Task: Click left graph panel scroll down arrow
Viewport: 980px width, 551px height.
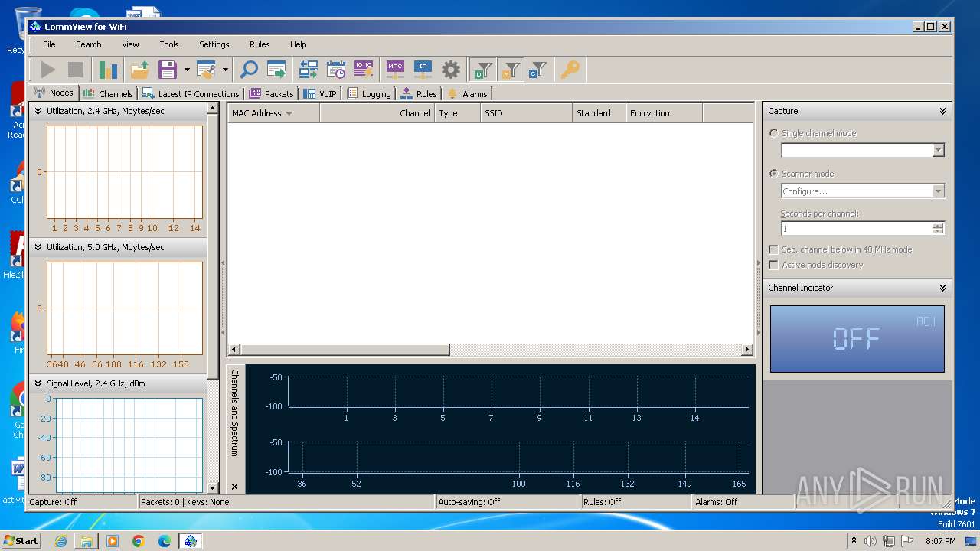Action: [x=213, y=487]
